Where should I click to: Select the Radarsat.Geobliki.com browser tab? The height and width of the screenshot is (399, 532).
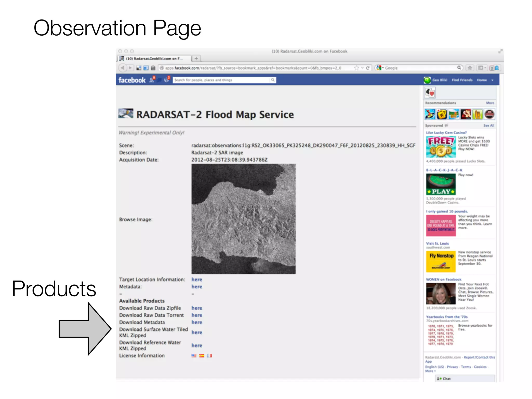pos(154,58)
